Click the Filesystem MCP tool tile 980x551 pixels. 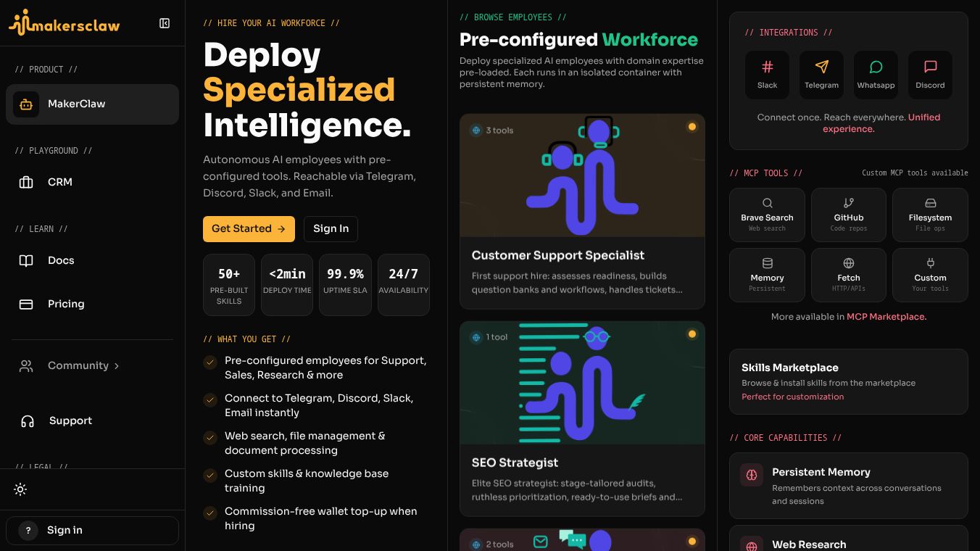(x=930, y=215)
